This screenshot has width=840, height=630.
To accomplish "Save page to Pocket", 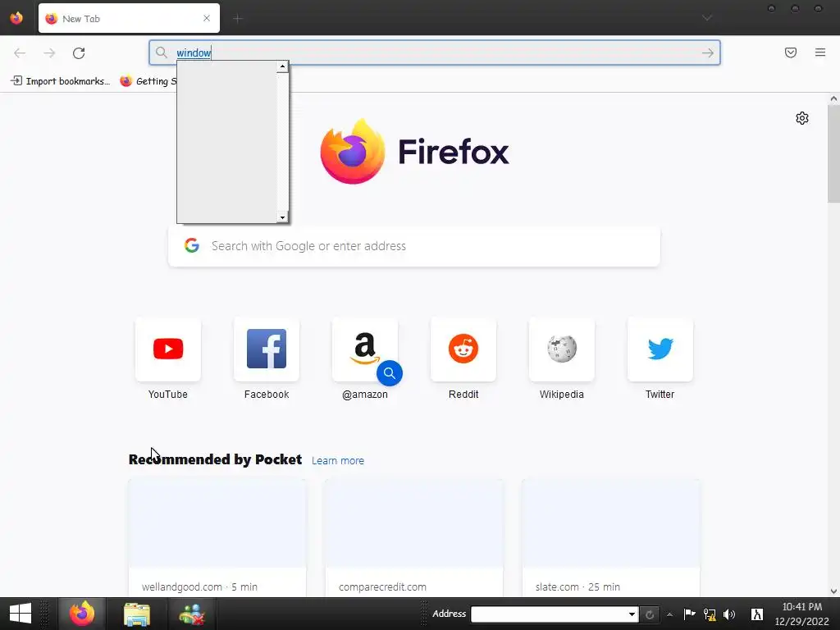I will [x=791, y=52].
